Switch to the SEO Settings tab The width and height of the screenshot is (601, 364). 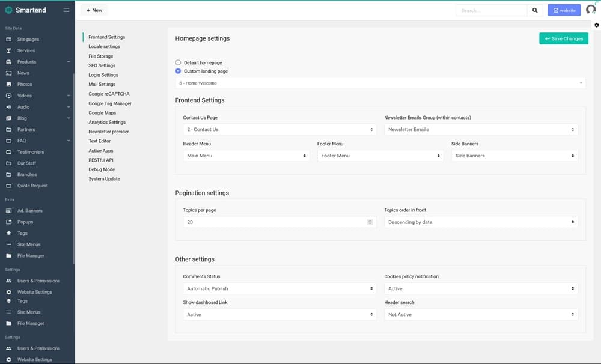click(102, 65)
